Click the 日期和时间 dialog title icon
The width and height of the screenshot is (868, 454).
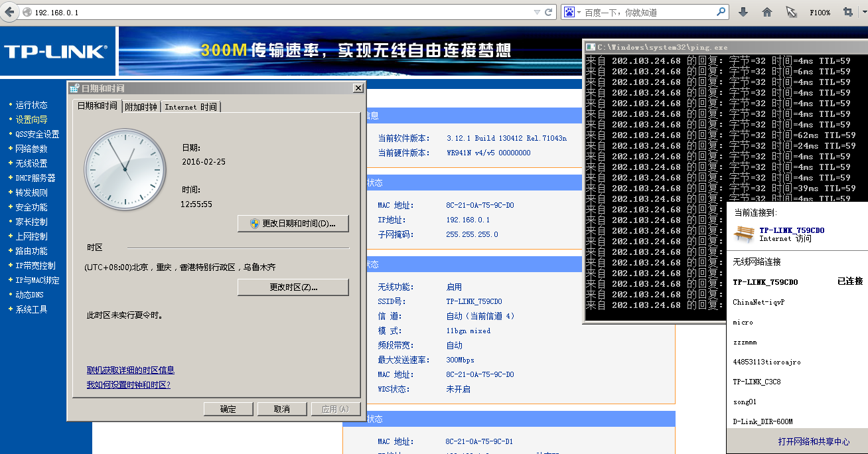point(74,88)
